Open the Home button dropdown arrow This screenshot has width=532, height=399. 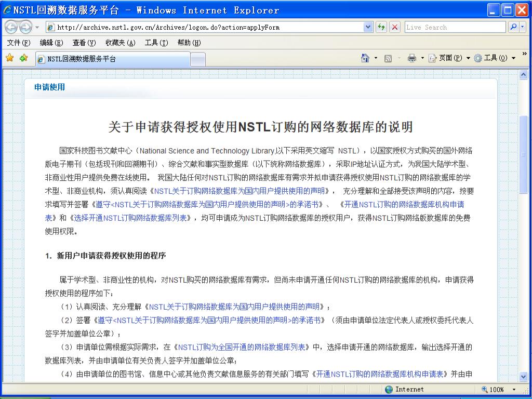point(376,58)
